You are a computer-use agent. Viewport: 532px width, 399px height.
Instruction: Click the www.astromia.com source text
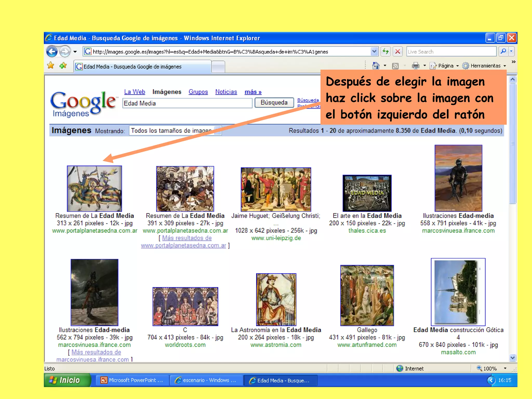pyautogui.click(x=276, y=345)
